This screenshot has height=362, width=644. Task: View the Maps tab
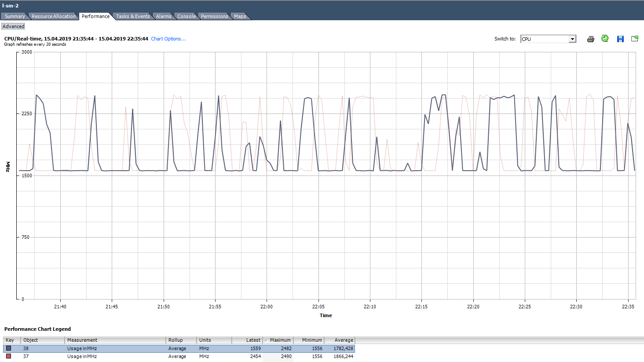click(x=240, y=16)
